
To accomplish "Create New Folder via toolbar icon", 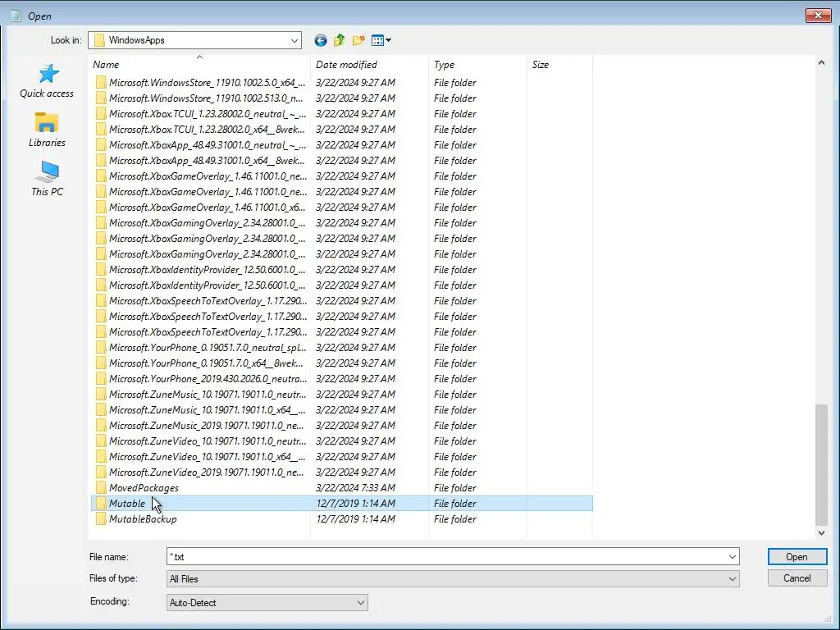I will click(x=358, y=40).
